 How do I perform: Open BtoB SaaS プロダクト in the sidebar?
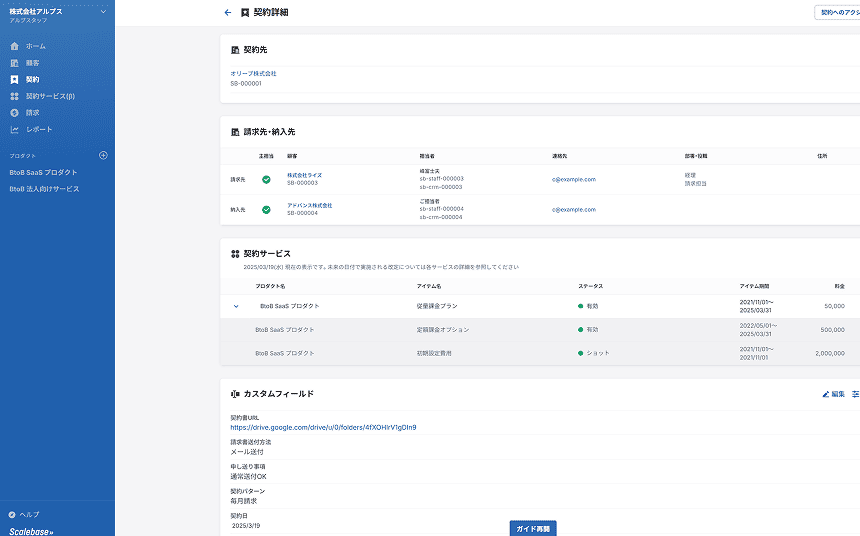(x=43, y=172)
